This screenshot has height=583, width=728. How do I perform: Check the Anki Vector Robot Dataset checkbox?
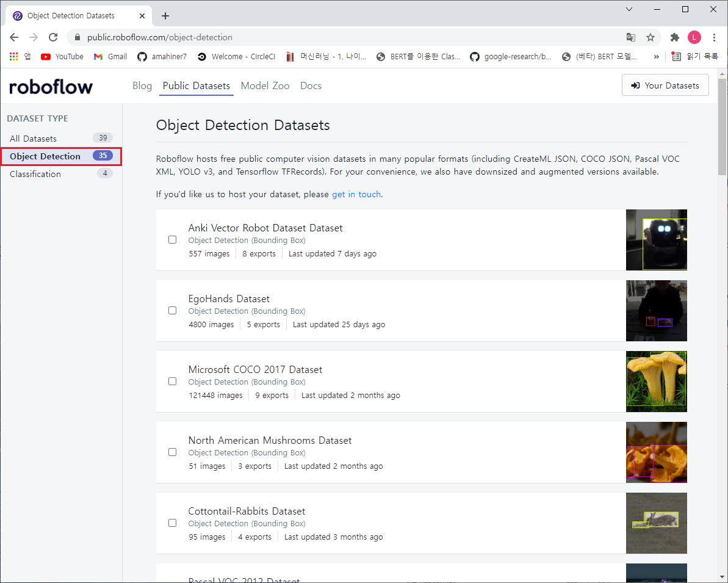tap(172, 240)
